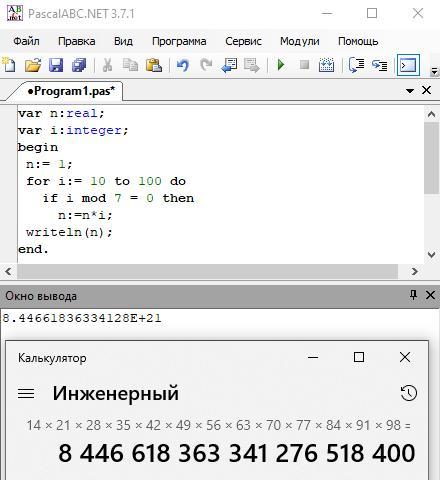Show calculator history with the clock icon

(409, 393)
